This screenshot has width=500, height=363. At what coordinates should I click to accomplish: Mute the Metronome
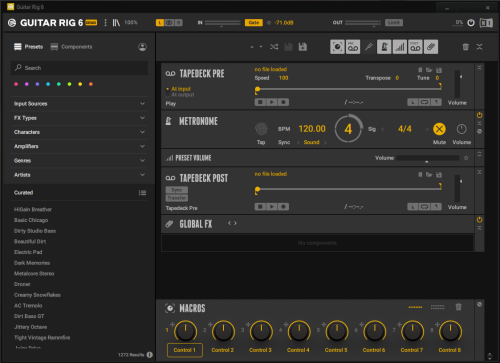click(439, 129)
